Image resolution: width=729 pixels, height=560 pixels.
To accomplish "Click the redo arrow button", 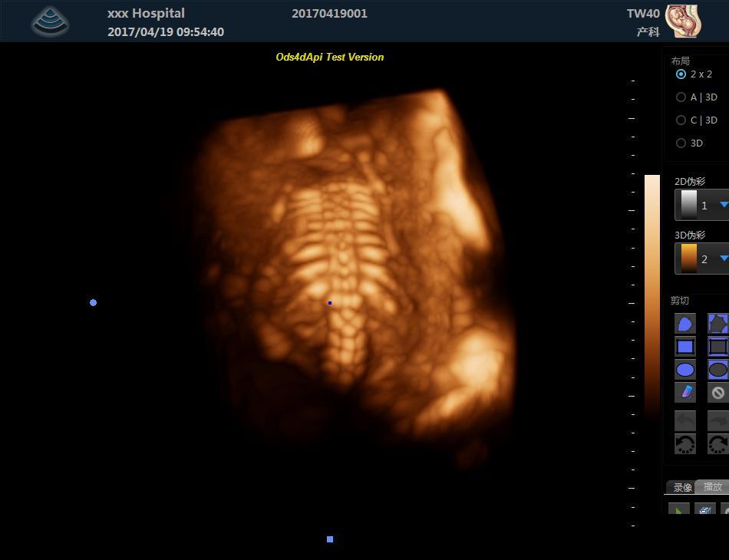I will 717,421.
